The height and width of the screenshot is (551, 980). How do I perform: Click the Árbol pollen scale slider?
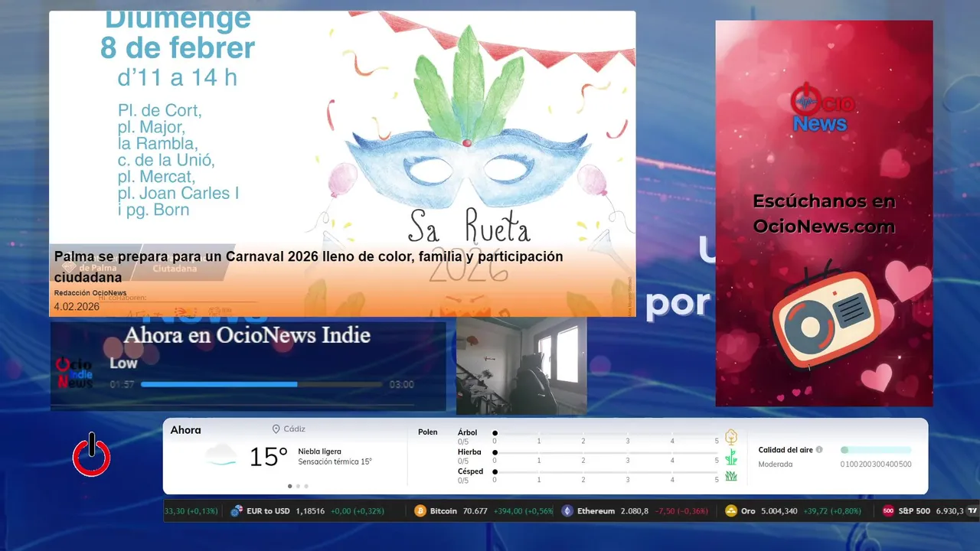(606, 433)
